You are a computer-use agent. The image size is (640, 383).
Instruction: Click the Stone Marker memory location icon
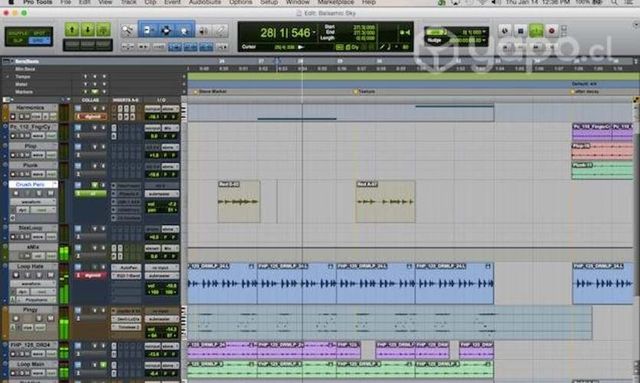click(x=196, y=92)
